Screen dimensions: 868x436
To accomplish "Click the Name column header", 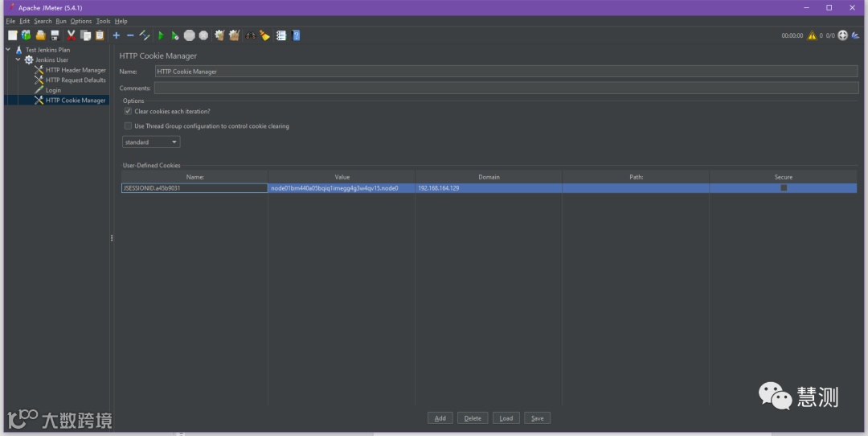I will pos(194,177).
